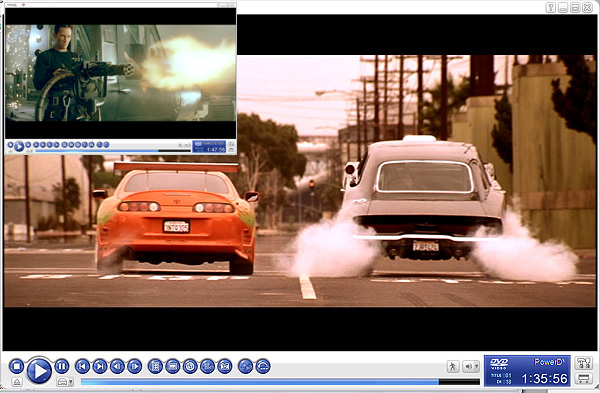Viewport: 600px width, 393px height.
Task: Jump to the previous chapter
Action: [82, 367]
